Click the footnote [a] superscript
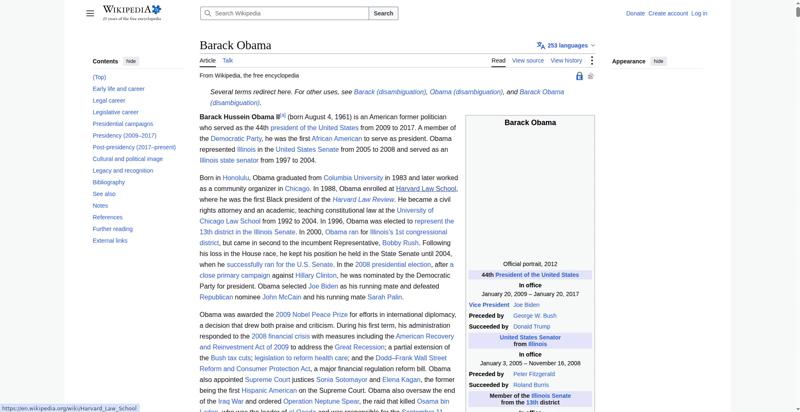 point(283,115)
